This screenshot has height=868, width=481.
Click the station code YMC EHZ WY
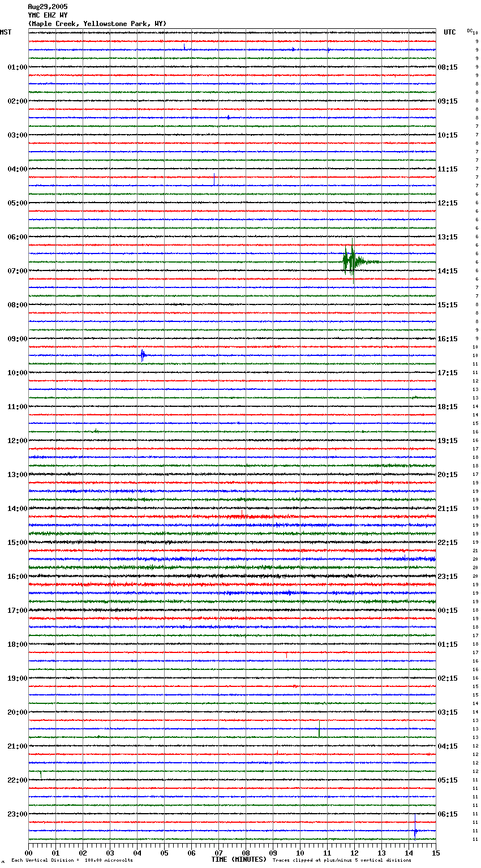coord(48,15)
